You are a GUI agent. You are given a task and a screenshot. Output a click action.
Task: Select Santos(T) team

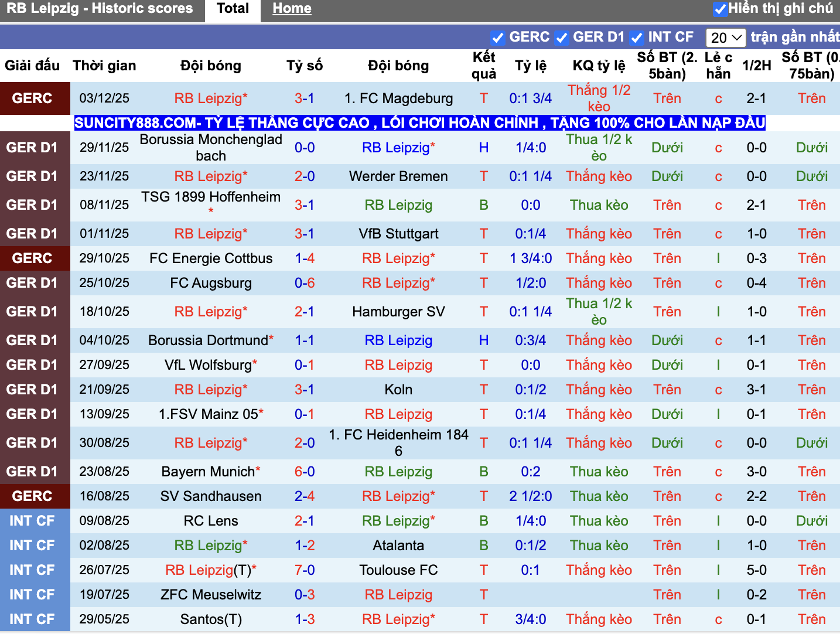pos(211,619)
